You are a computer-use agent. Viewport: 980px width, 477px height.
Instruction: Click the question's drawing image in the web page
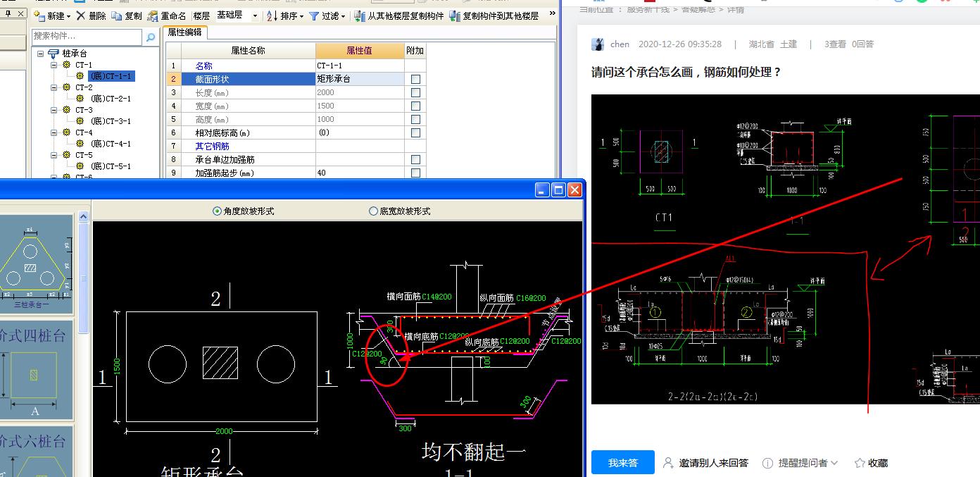786,249
